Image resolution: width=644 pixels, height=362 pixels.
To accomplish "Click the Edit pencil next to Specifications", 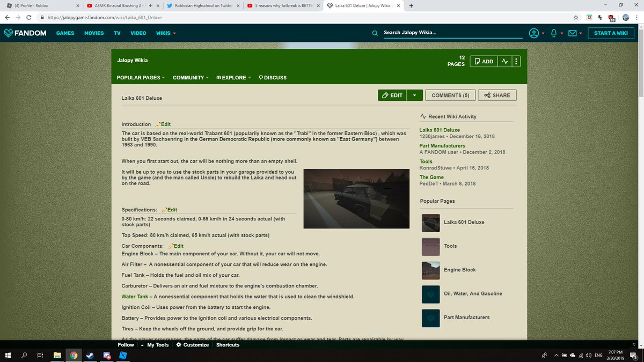I will tap(169, 210).
